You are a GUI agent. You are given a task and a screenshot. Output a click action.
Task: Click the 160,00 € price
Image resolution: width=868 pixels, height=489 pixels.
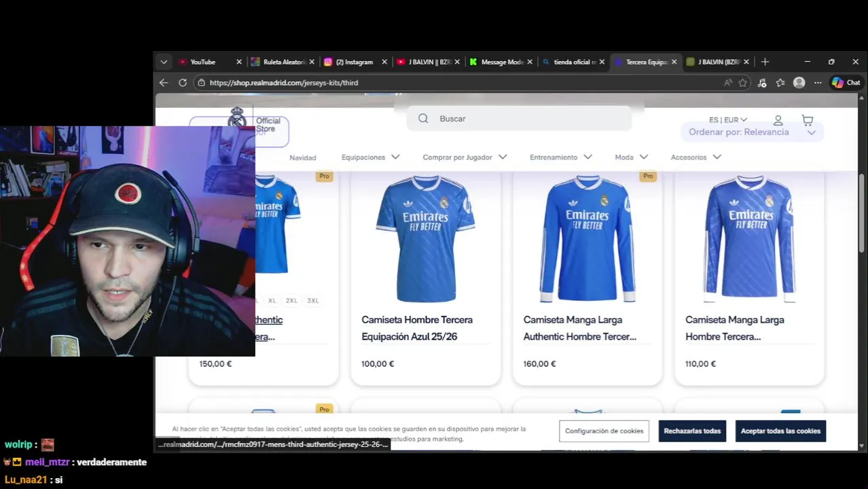point(539,364)
